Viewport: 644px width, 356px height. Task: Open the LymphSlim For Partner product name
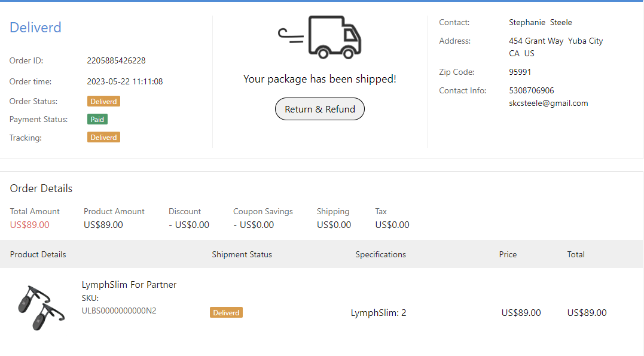[129, 285]
